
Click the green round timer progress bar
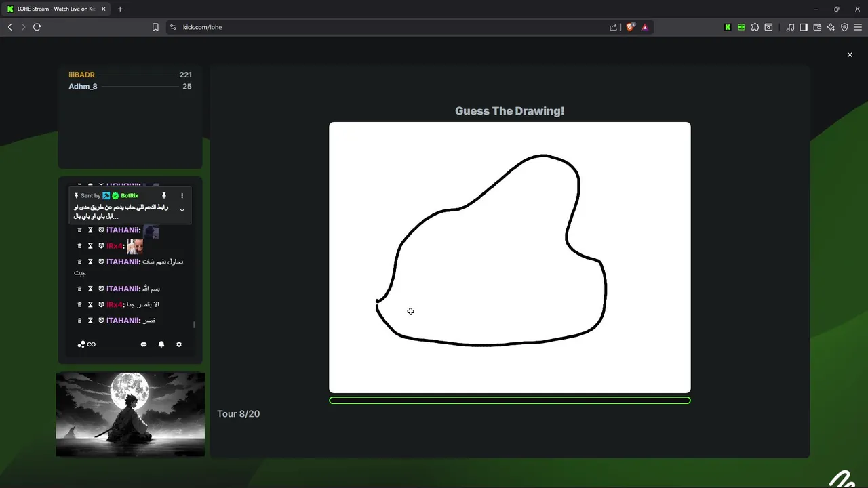coord(510,401)
